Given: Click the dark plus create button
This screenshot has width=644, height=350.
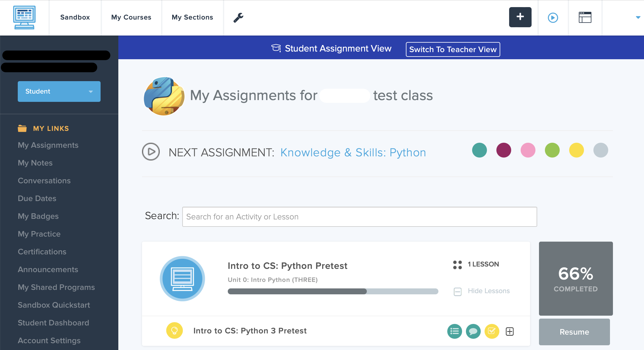Looking at the screenshot, I should 520,17.
